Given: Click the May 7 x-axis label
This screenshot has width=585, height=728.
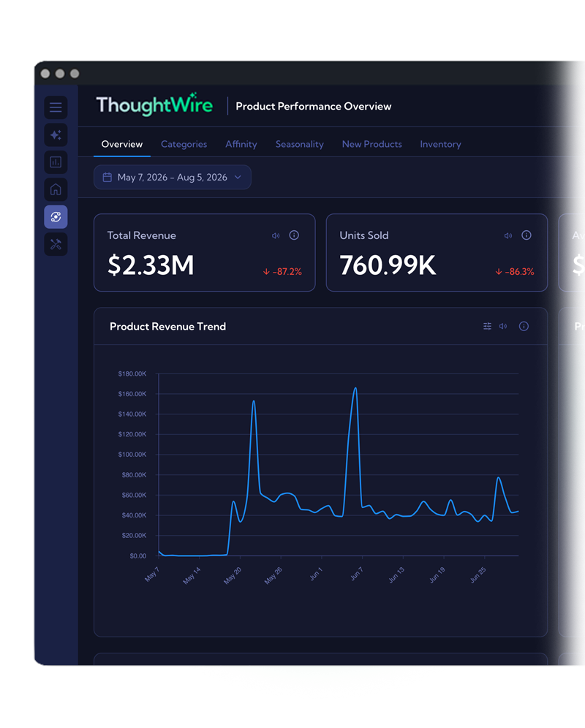Looking at the screenshot, I should [x=152, y=575].
